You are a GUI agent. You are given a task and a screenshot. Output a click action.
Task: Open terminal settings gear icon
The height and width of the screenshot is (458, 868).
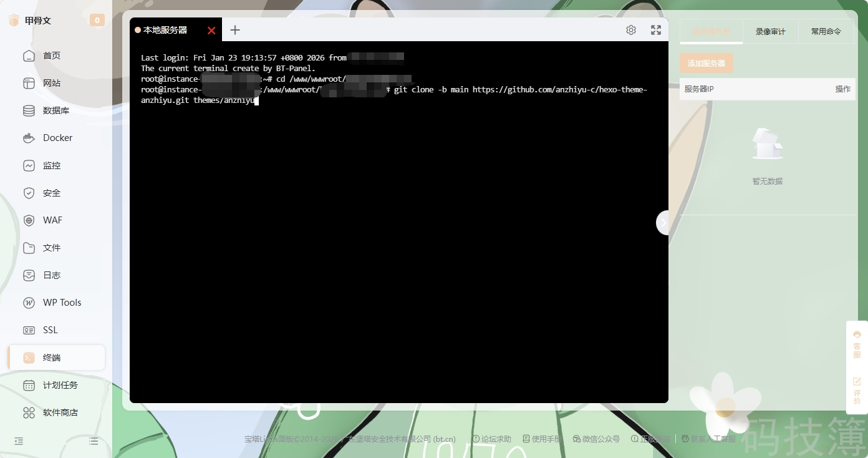point(631,30)
